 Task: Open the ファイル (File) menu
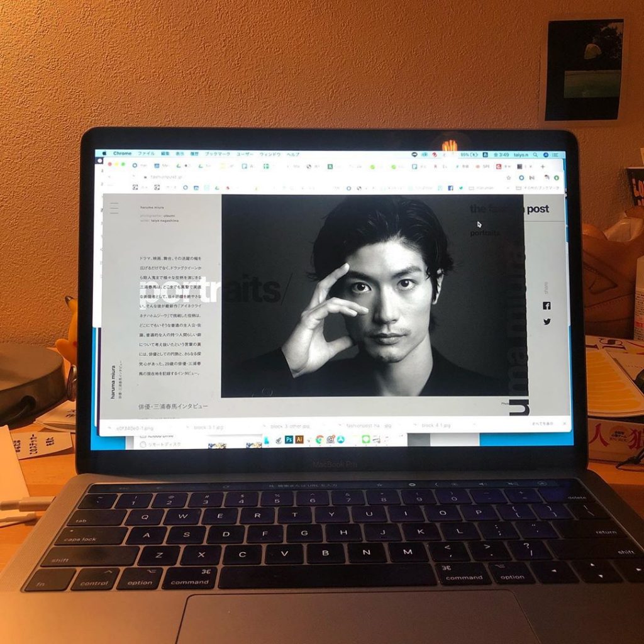(146, 153)
